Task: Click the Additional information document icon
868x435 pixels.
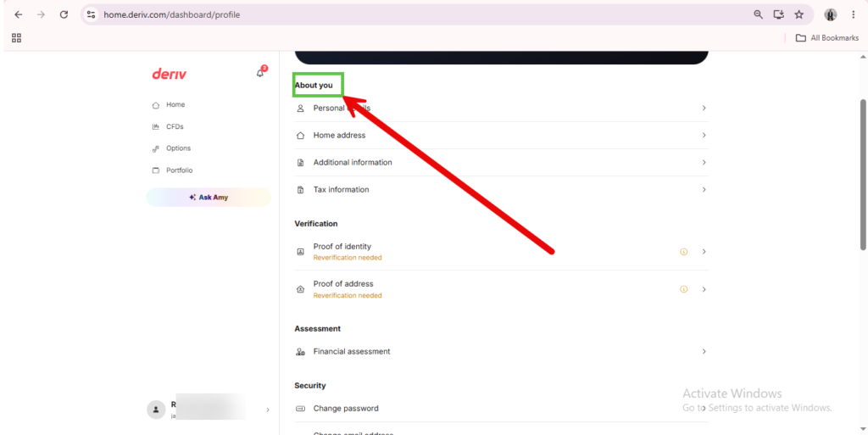Action: 301,163
